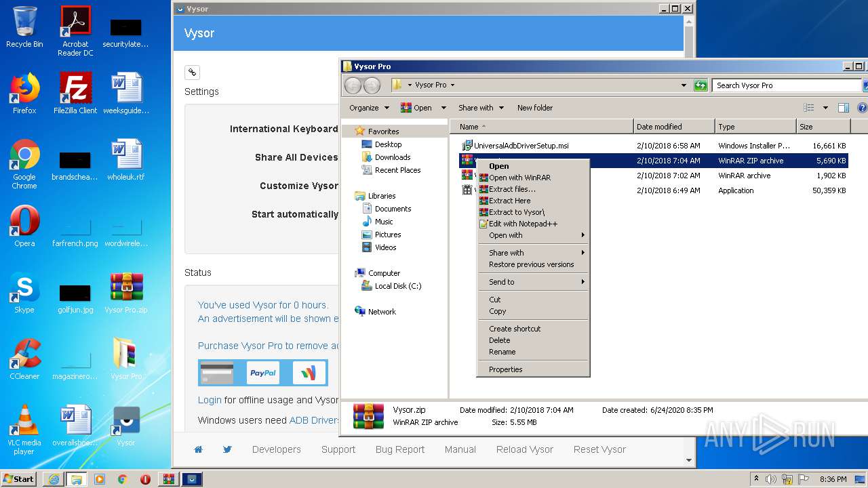
Task: Select Copy in the context menu
Action: click(x=532, y=311)
